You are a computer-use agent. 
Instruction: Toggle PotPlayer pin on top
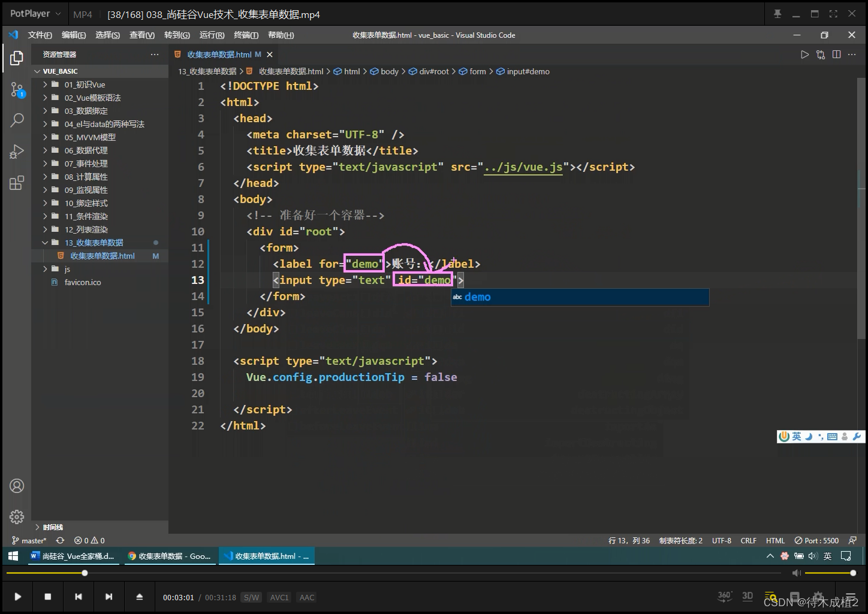point(777,14)
